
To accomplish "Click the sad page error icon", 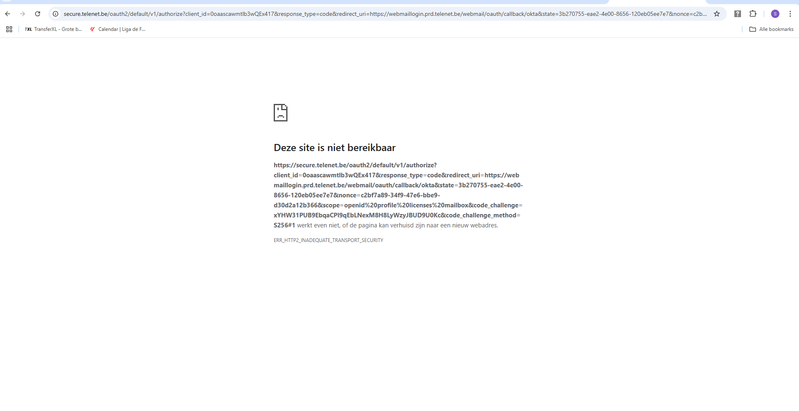I will coord(280,113).
